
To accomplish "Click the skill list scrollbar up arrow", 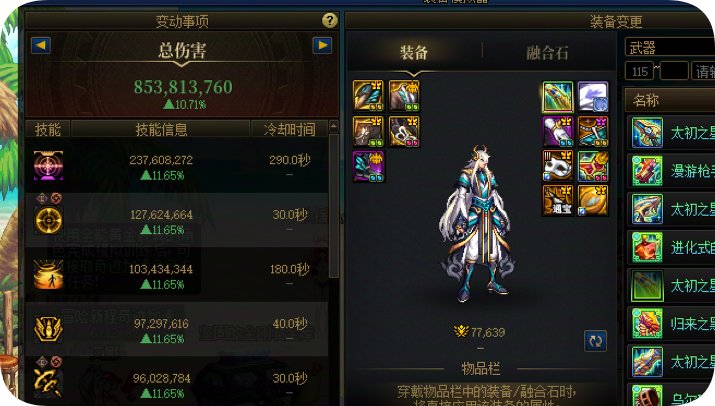I will coord(334,126).
